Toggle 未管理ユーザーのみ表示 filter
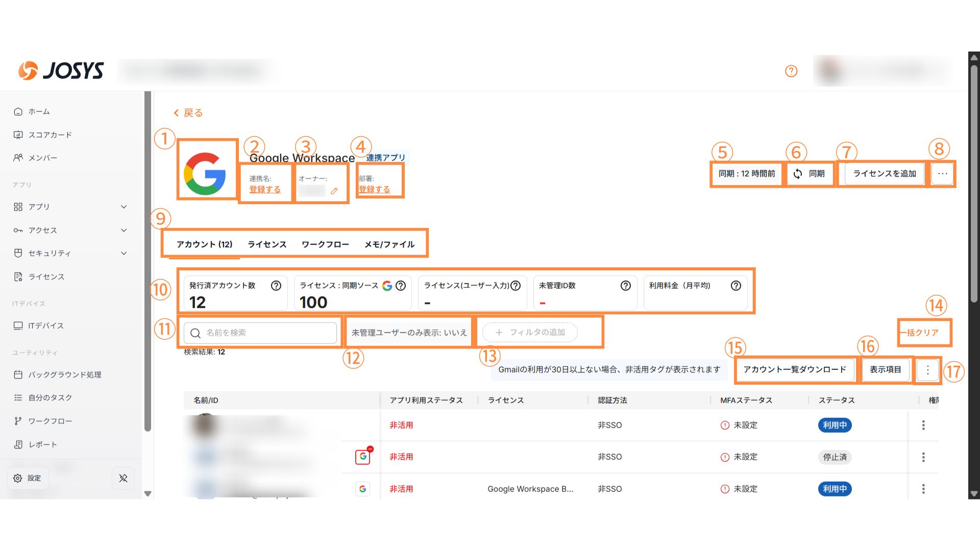 (x=409, y=333)
